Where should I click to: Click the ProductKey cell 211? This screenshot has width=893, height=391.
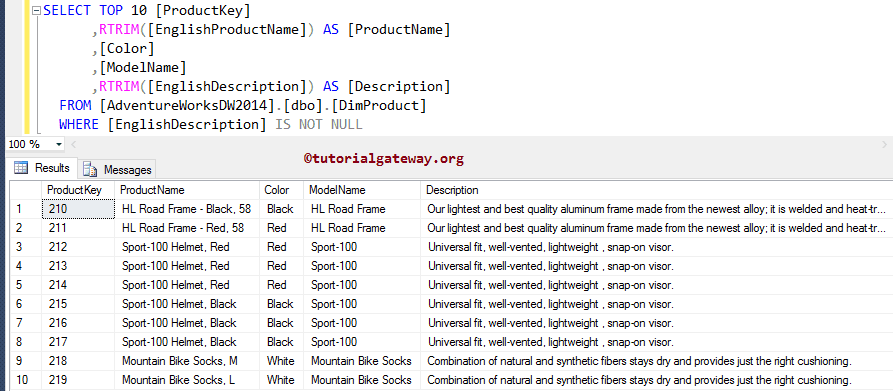pos(78,228)
